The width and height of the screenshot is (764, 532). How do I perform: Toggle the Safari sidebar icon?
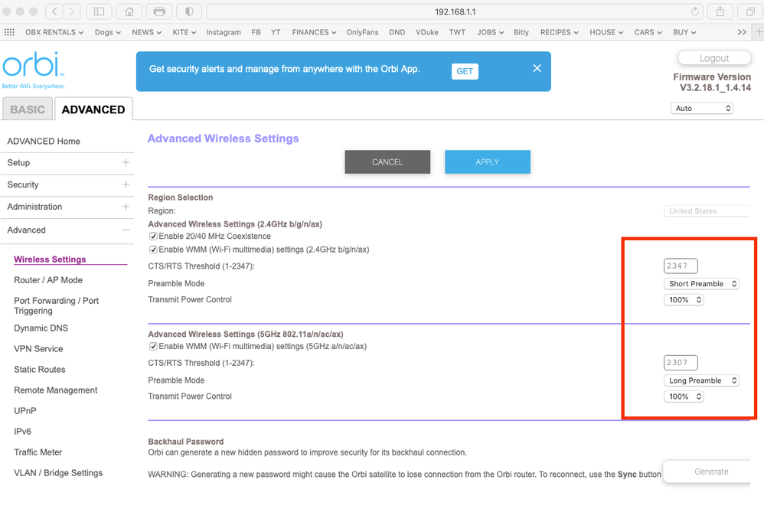[x=98, y=11]
